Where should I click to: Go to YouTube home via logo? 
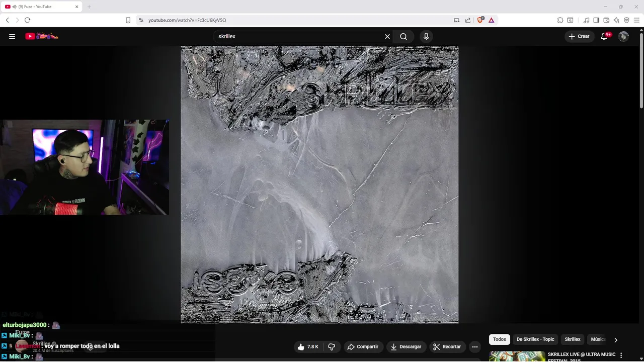pos(42,36)
